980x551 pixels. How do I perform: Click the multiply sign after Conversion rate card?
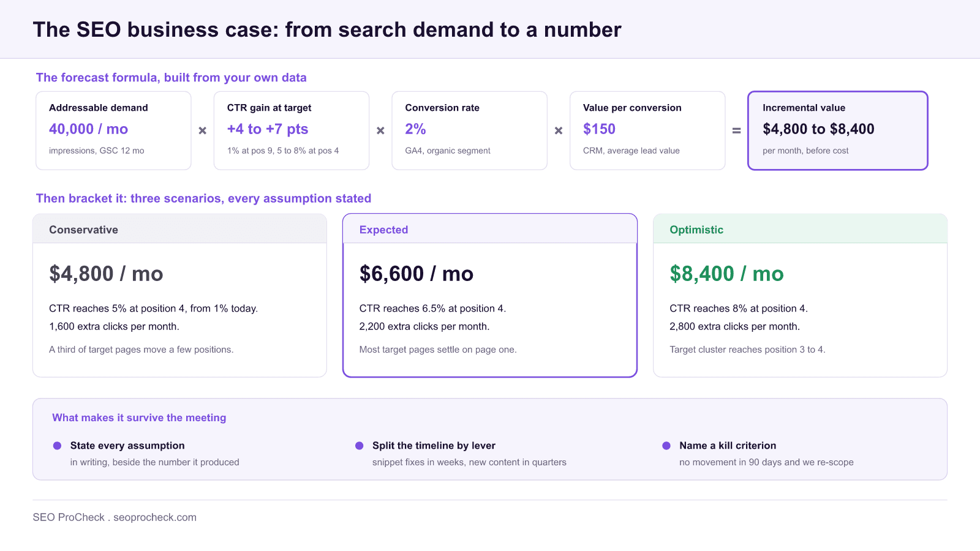559,130
